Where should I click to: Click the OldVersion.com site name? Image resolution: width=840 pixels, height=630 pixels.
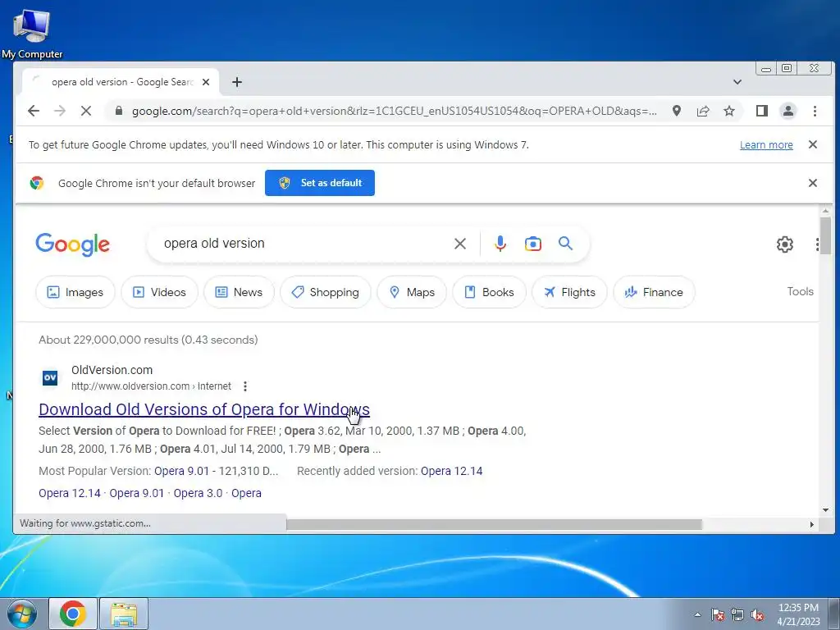click(112, 370)
